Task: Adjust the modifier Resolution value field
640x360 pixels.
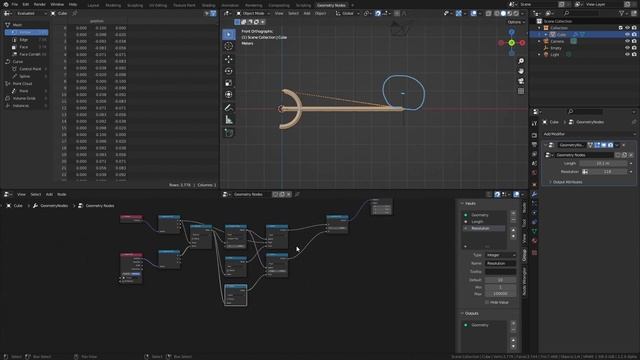Action: [607, 172]
